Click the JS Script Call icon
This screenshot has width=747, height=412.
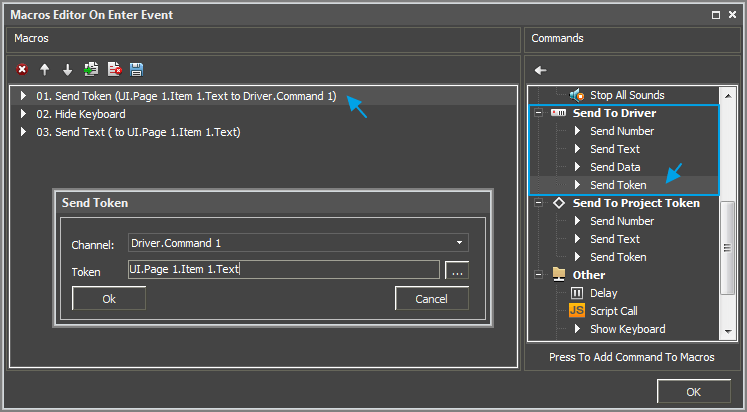point(577,311)
